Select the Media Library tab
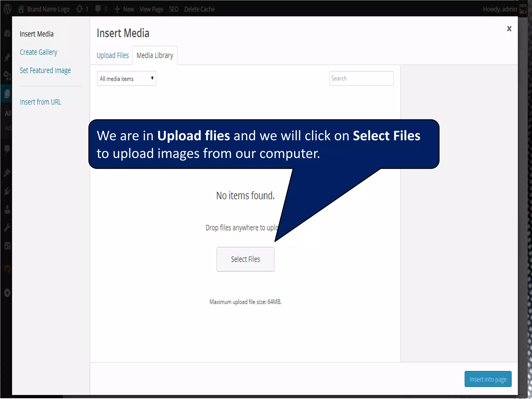 [155, 55]
